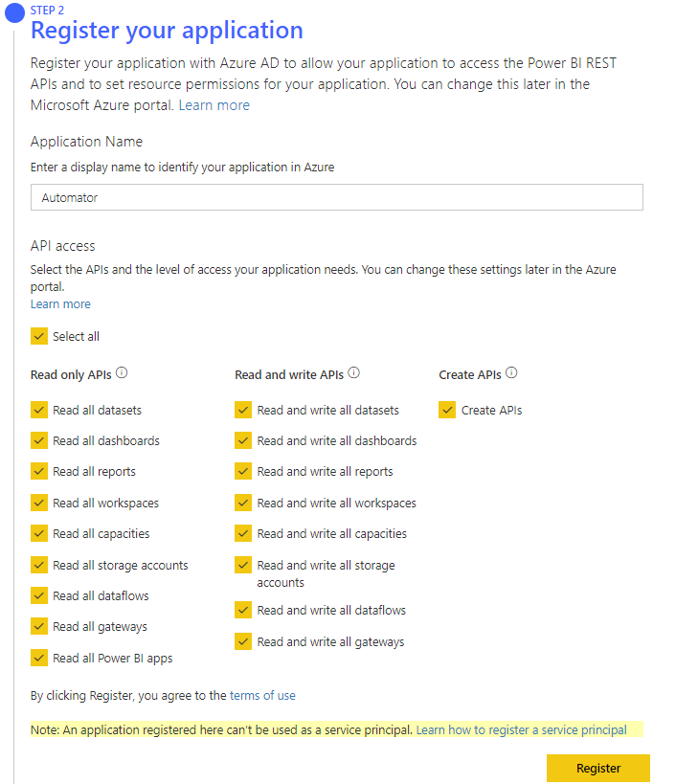Toggle Read all datasets checkbox
The width and height of the screenshot is (698, 784).
[39, 410]
